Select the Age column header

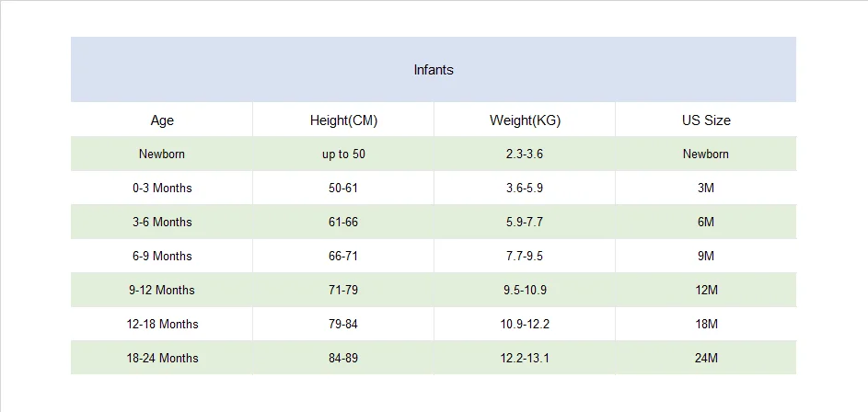[x=162, y=120]
